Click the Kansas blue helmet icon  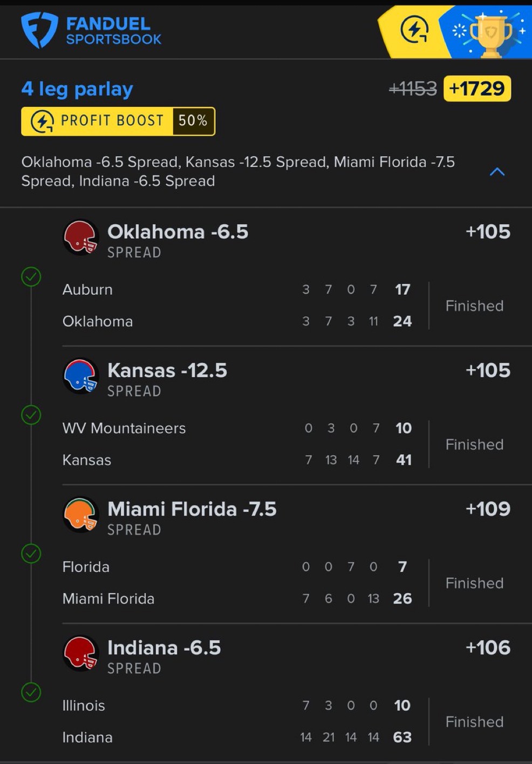coord(80,376)
